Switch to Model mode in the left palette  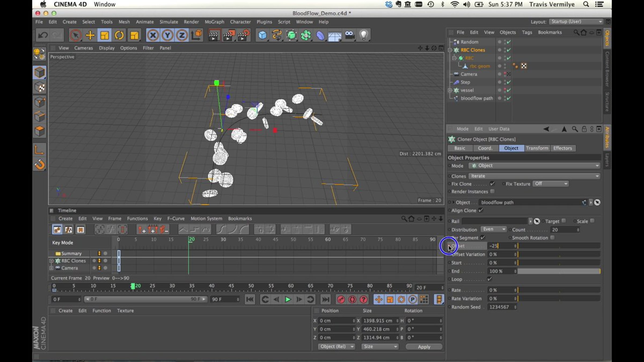click(x=40, y=73)
